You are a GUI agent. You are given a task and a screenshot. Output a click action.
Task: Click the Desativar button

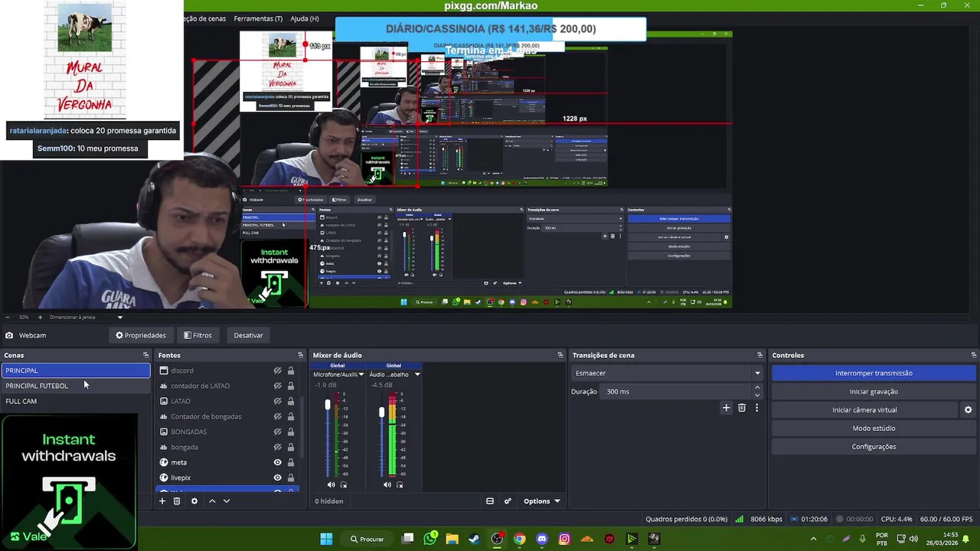pos(248,335)
